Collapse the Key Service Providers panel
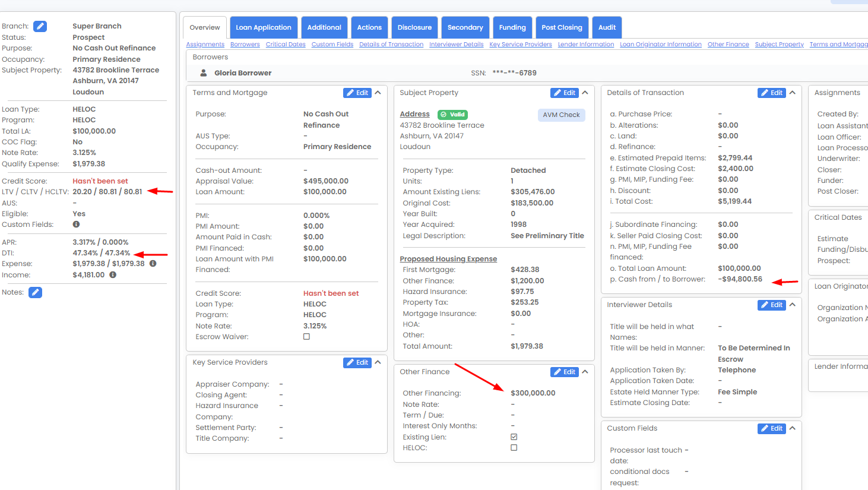868x490 pixels. pyautogui.click(x=378, y=362)
